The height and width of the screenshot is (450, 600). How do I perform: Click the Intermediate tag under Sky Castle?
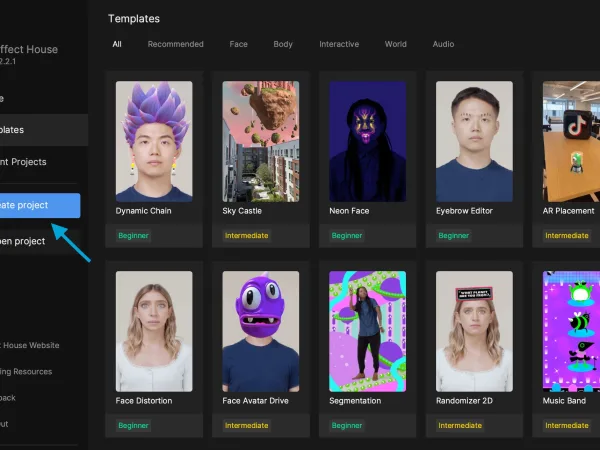[x=247, y=236]
